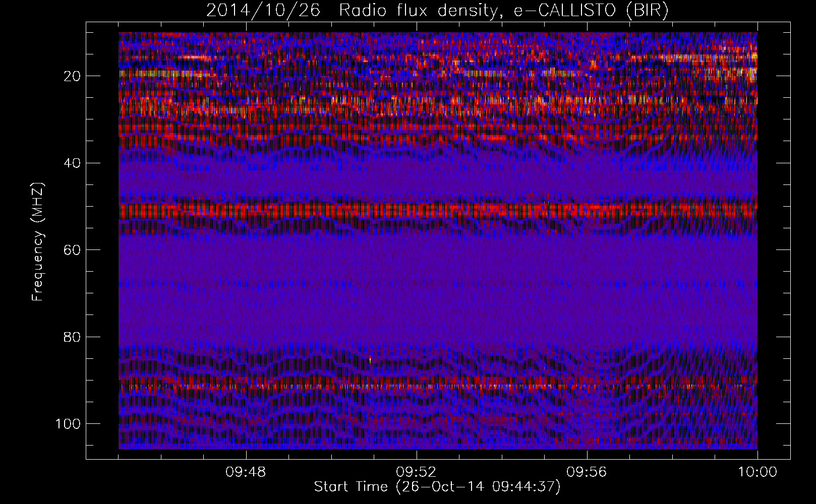Viewport: 816px width, 504px height.
Task: Click the bright yellow spot near 85 MHz
Action: (x=371, y=359)
